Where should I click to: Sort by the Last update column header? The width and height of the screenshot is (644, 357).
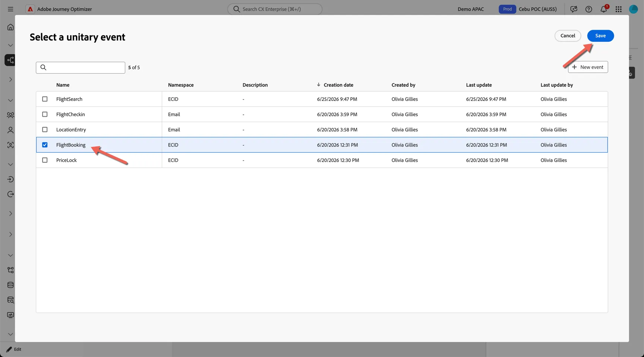click(x=479, y=85)
